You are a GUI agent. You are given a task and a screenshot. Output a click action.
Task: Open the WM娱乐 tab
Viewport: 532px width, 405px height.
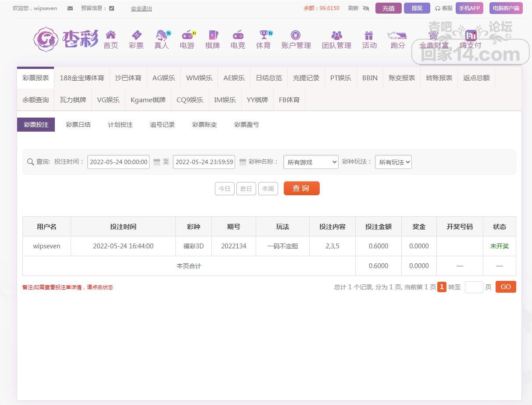pos(199,78)
